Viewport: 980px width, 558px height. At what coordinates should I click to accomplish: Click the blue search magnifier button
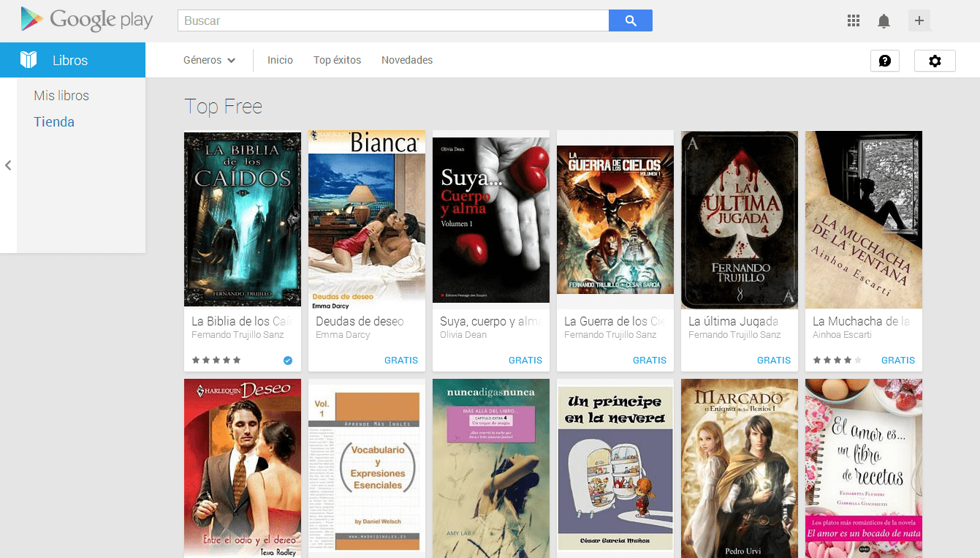[x=631, y=20]
